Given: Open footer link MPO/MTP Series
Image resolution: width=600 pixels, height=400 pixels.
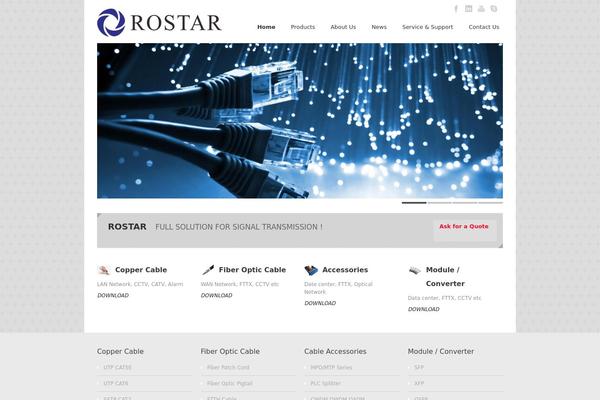Looking at the screenshot, I should (x=331, y=367).
